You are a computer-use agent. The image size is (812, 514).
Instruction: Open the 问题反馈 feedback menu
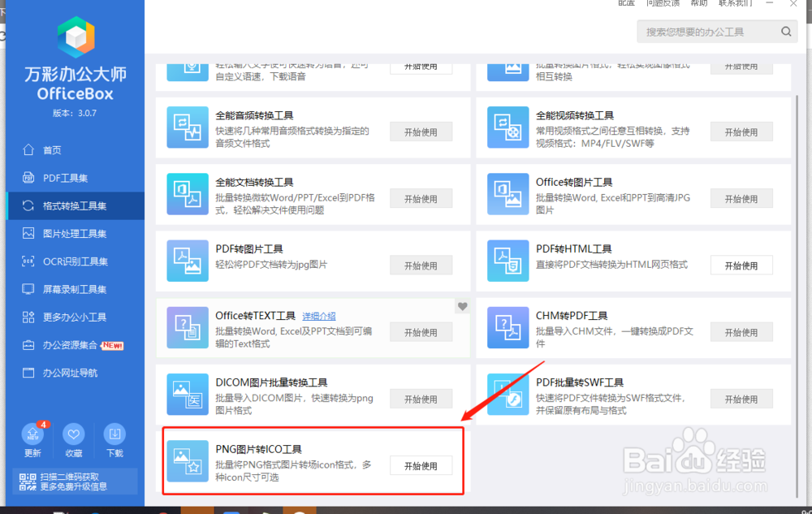pos(663,3)
